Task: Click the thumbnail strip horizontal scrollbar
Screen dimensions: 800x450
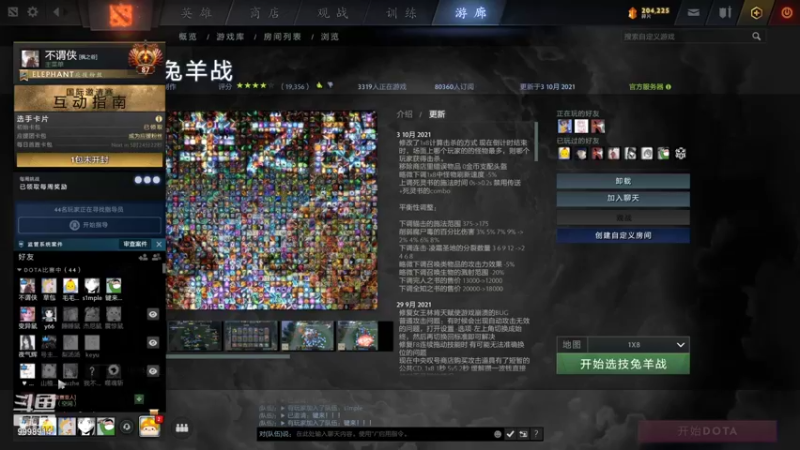Action: (228, 356)
